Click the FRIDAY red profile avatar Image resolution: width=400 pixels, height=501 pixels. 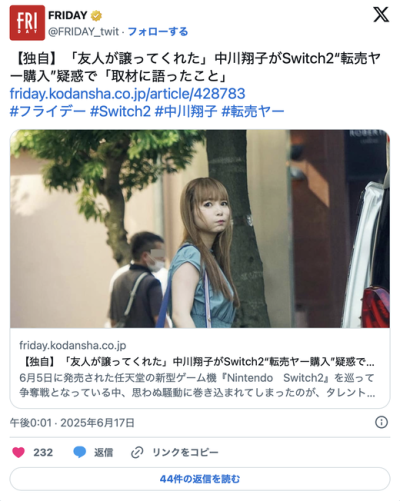point(27,23)
